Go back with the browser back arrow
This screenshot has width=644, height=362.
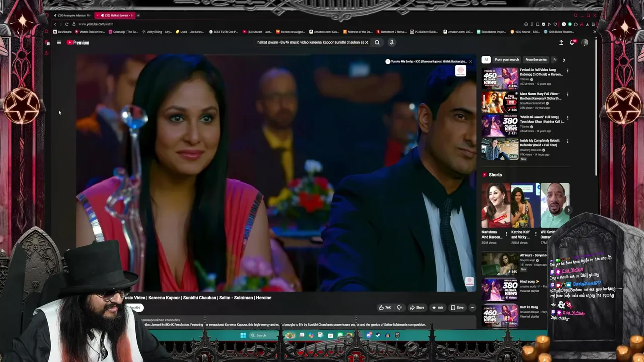[x=55, y=24]
